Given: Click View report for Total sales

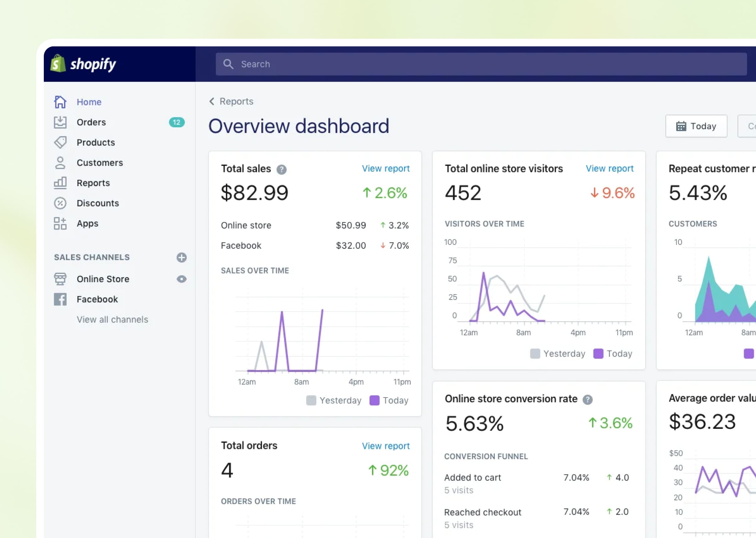Looking at the screenshot, I should 386,168.
